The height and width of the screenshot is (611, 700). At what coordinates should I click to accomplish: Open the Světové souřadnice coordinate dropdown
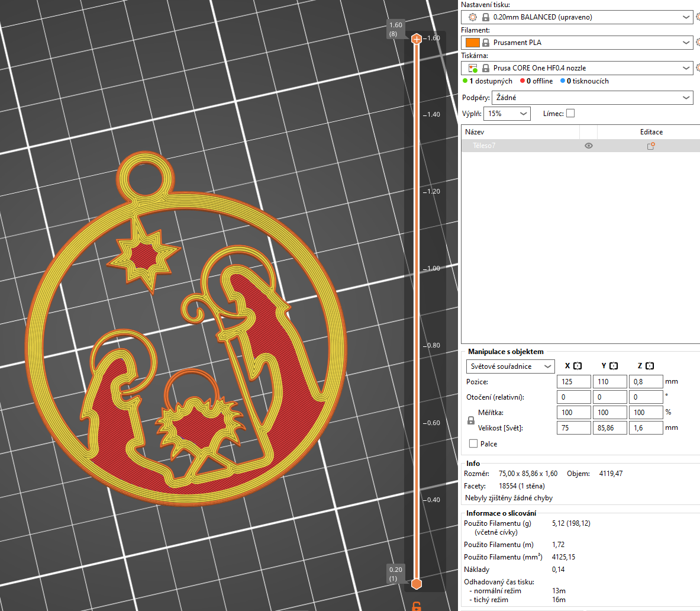pos(510,366)
